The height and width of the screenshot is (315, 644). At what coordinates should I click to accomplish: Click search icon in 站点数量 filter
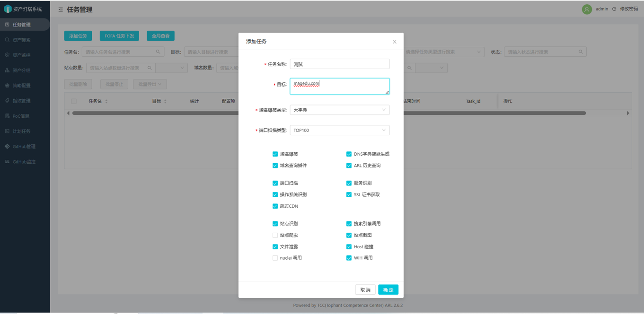click(150, 68)
